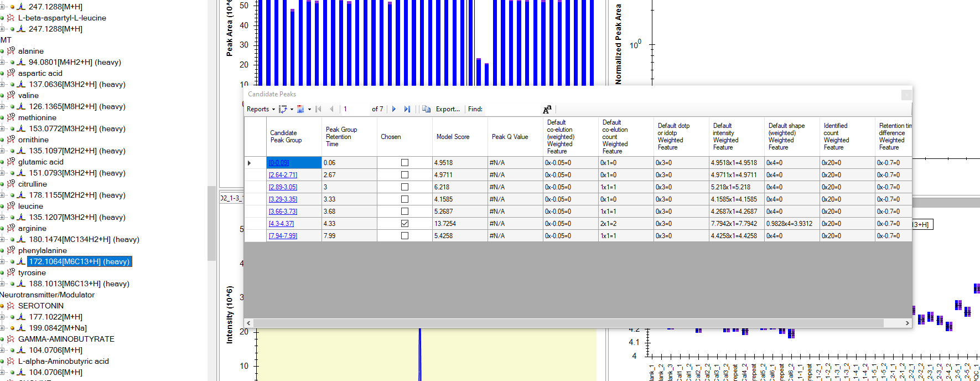The width and height of the screenshot is (980, 381).
Task: Open the Reports dropdown menu
Action: pos(261,109)
